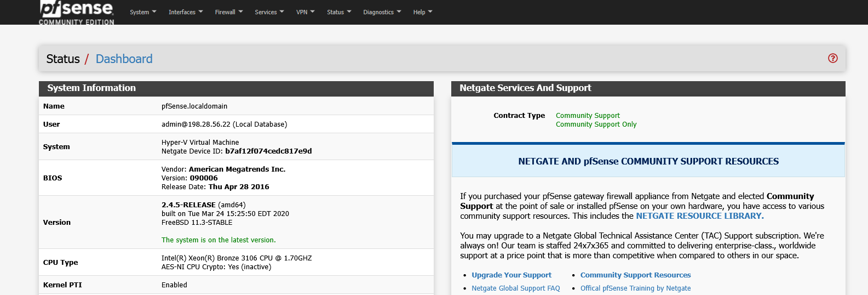Screen dimensions: 868x295
Task: Click BIOS version 090006 value
Action: [x=204, y=178]
